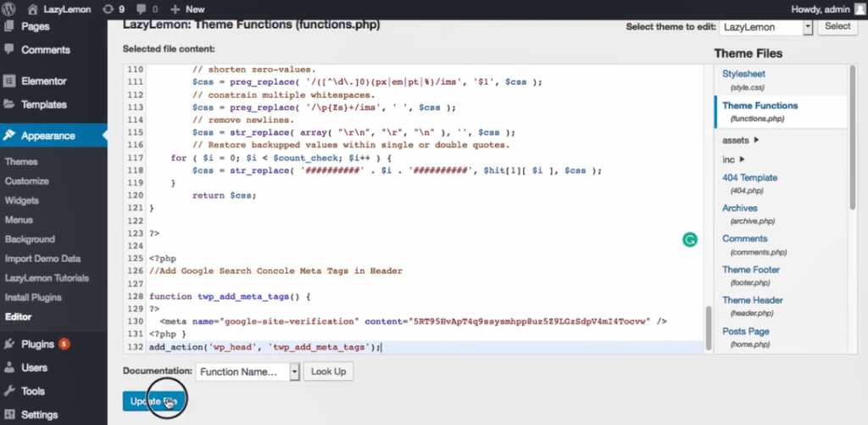Open the Elementor menu

coord(44,81)
